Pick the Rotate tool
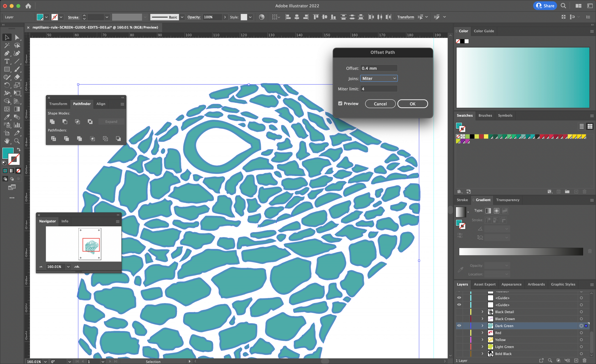 coord(7,85)
